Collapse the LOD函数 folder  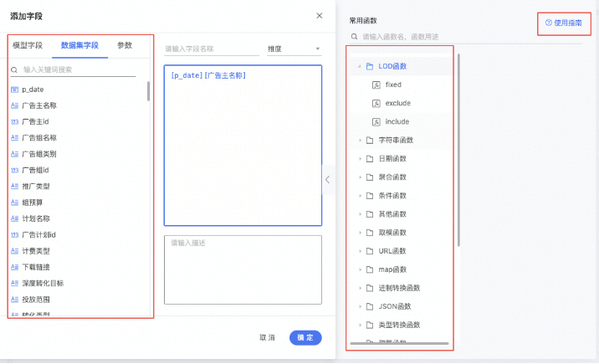(x=360, y=66)
